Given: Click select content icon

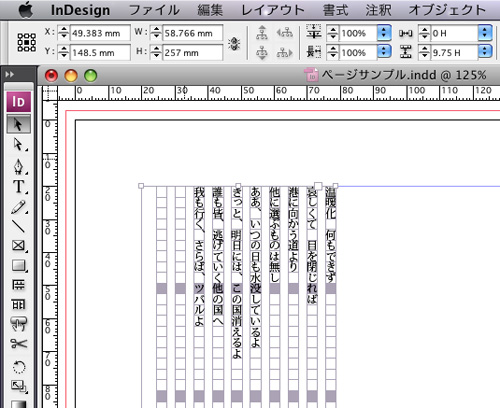Looking at the screenshot, I should pyautogui.click(x=262, y=53).
